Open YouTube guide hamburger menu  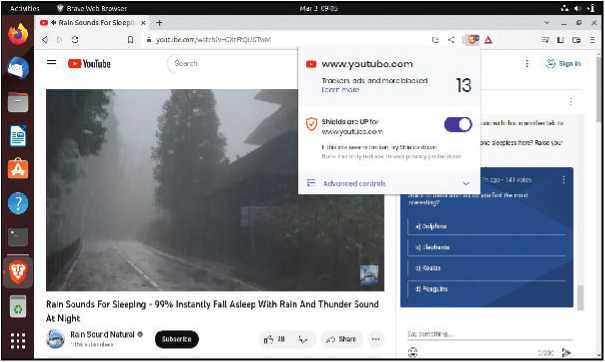pos(51,63)
